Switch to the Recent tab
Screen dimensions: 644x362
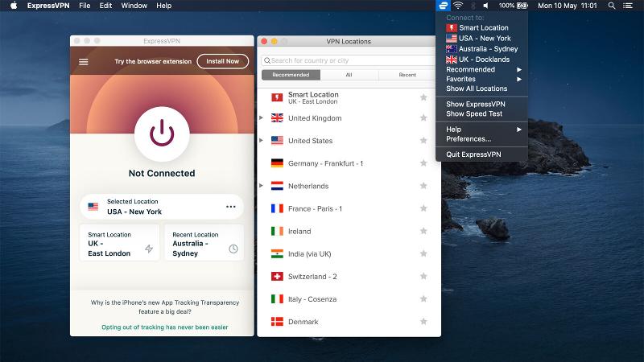pos(407,75)
